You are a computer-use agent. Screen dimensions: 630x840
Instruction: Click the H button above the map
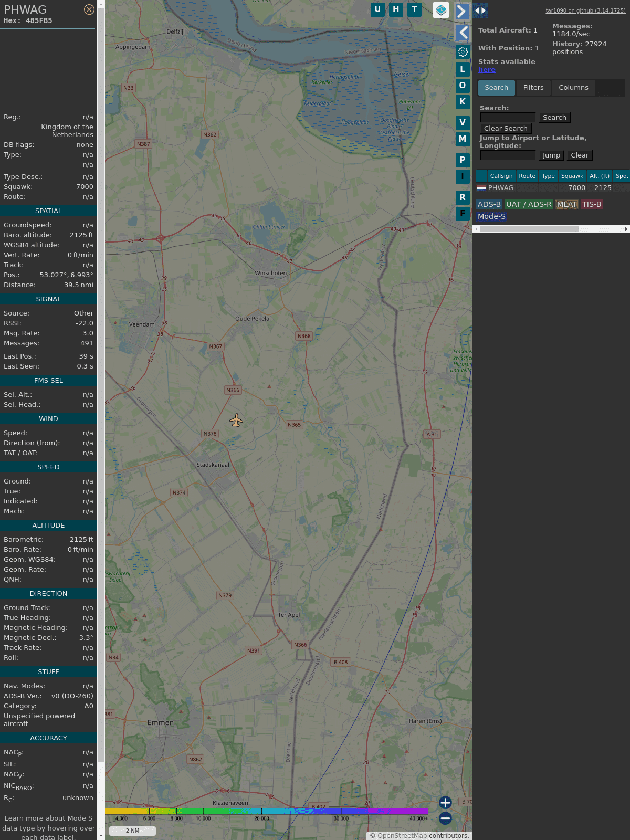(396, 9)
